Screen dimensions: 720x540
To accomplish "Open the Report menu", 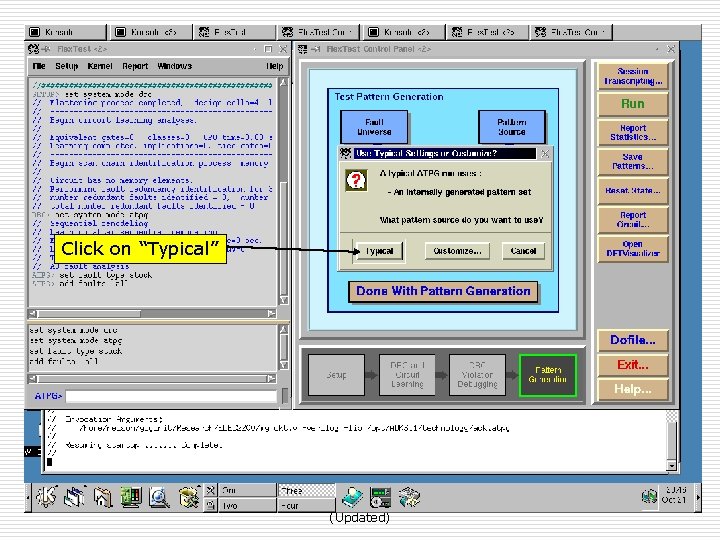I will tap(135, 66).
